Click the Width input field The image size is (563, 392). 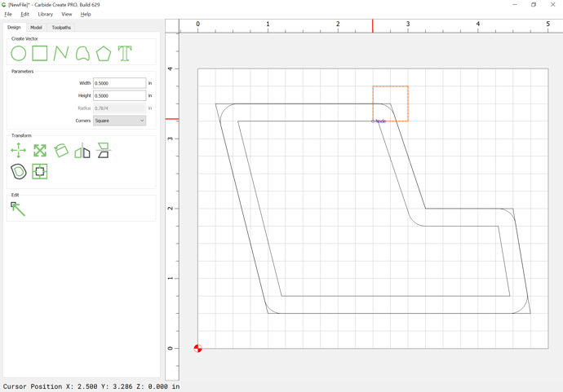coord(119,83)
